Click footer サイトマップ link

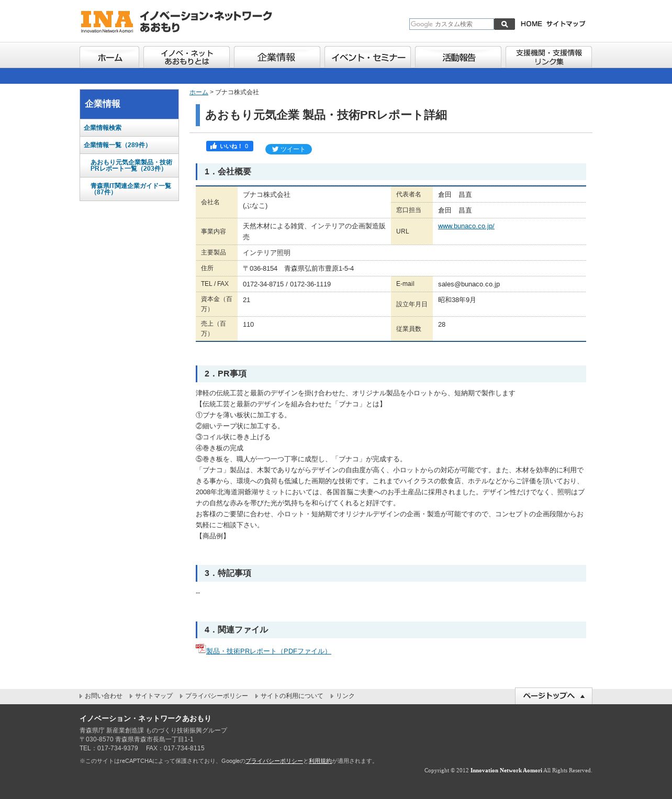click(x=154, y=696)
